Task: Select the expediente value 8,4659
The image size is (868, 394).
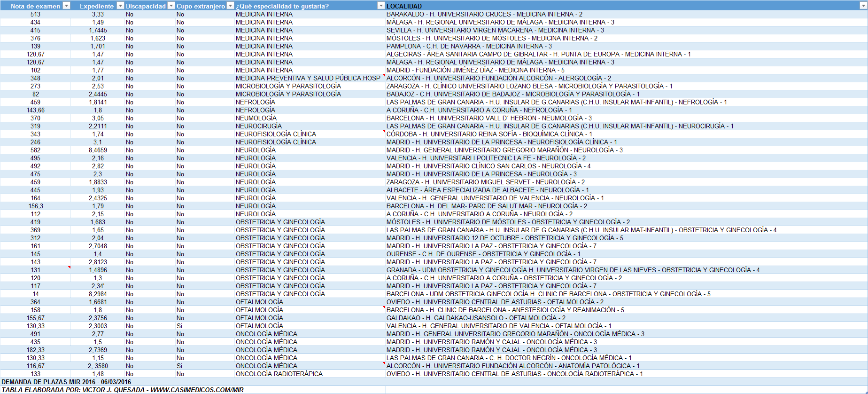Action: pos(98,150)
